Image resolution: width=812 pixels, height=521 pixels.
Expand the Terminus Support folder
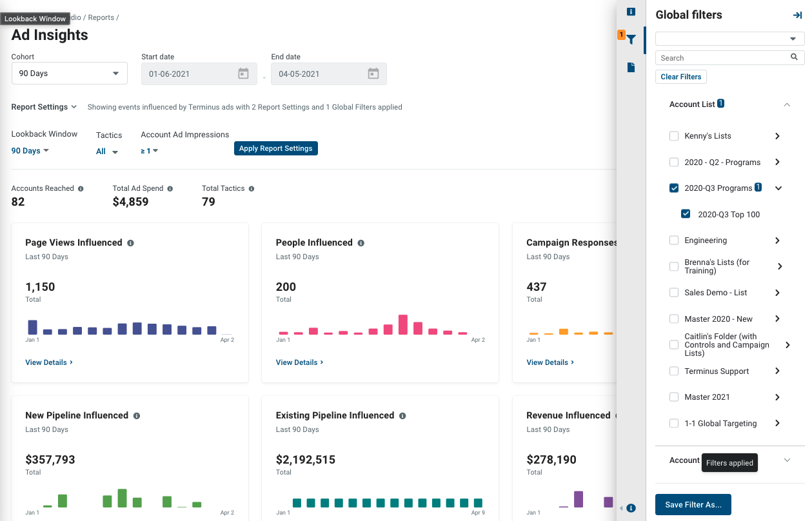click(x=777, y=371)
